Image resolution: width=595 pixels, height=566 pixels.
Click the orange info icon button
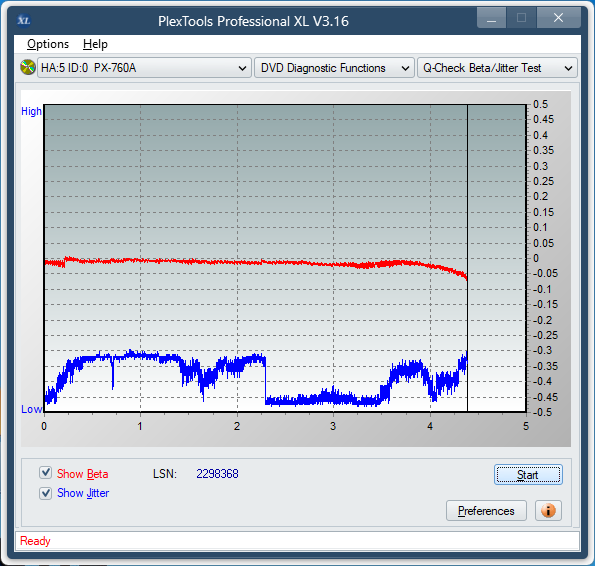tap(548, 511)
